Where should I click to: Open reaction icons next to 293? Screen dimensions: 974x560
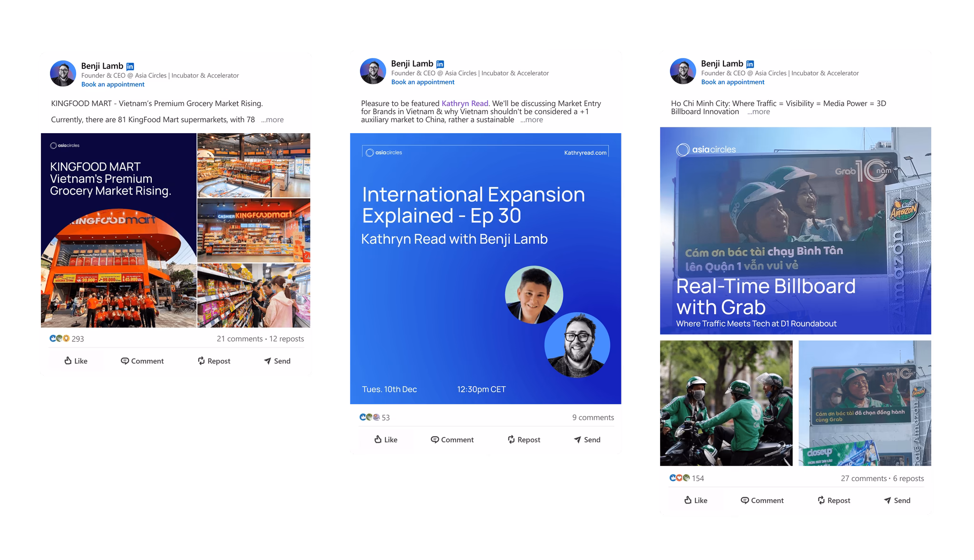pyautogui.click(x=59, y=338)
